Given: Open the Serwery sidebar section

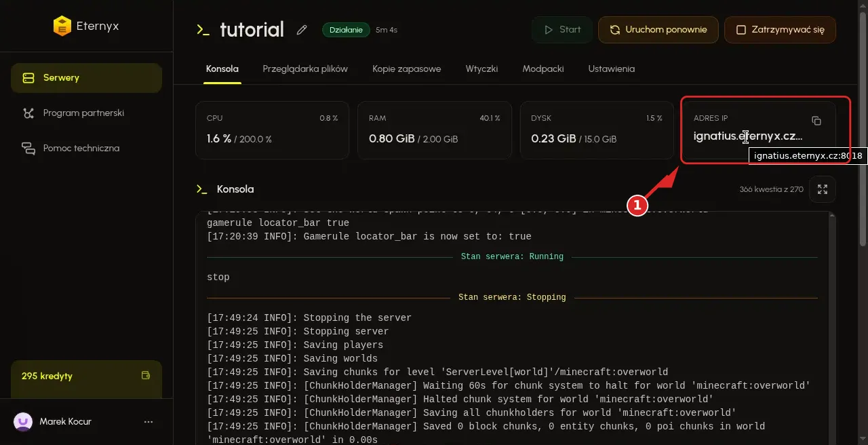Looking at the screenshot, I should click(x=86, y=78).
